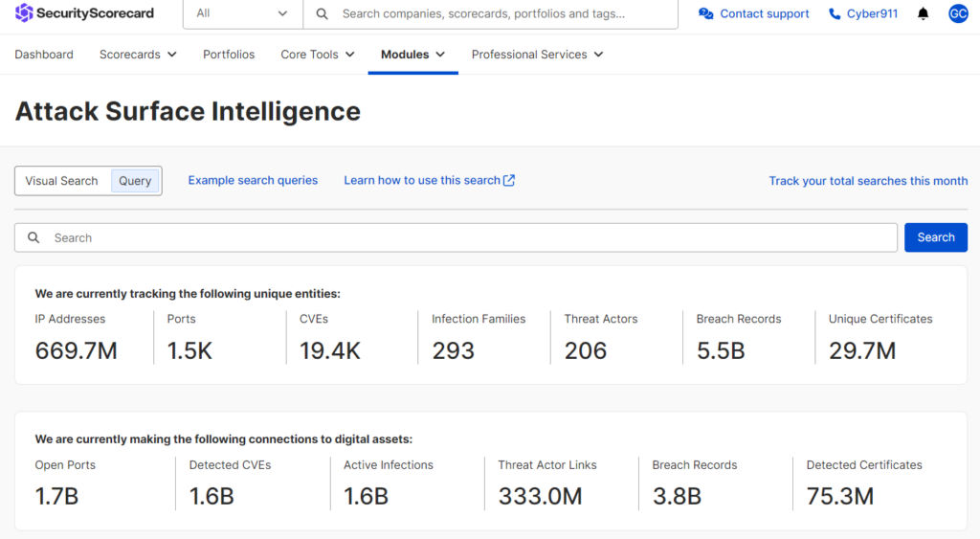The height and width of the screenshot is (539, 980).
Task: Expand the Core Tools menu
Action: click(x=318, y=55)
